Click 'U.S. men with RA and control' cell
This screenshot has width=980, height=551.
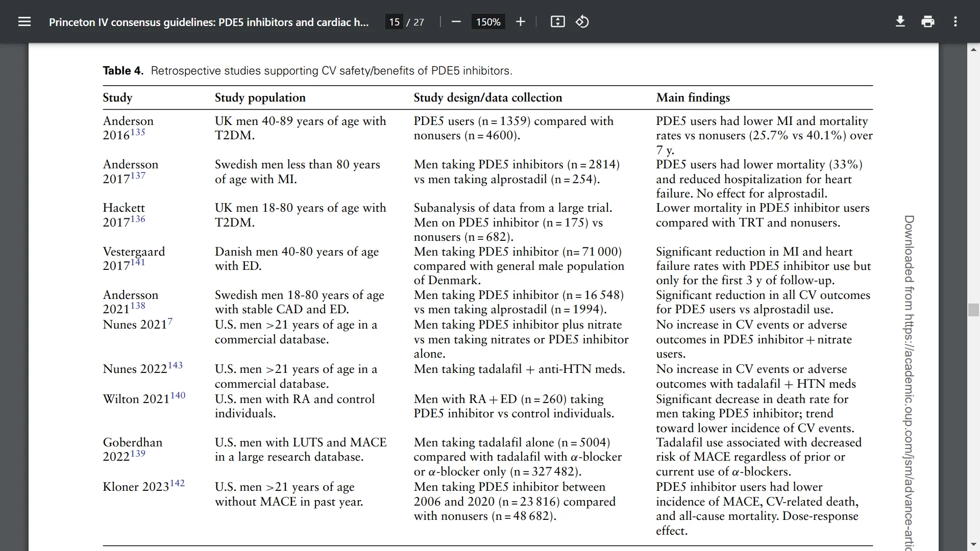click(x=295, y=399)
